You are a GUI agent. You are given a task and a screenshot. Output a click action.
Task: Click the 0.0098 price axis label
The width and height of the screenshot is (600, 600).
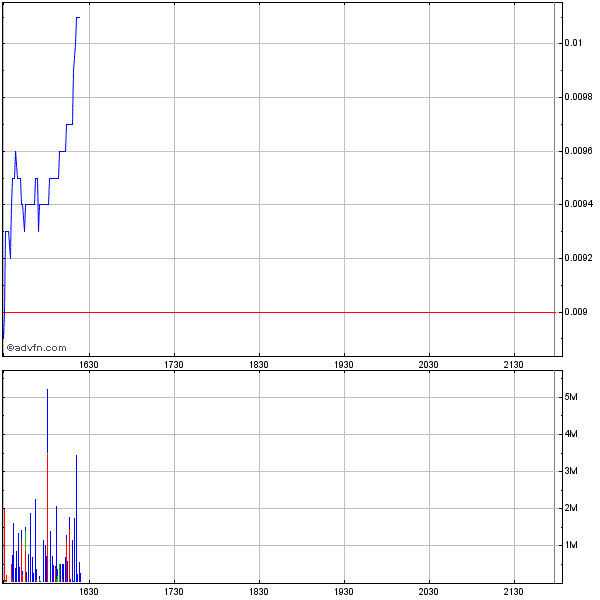579,97
